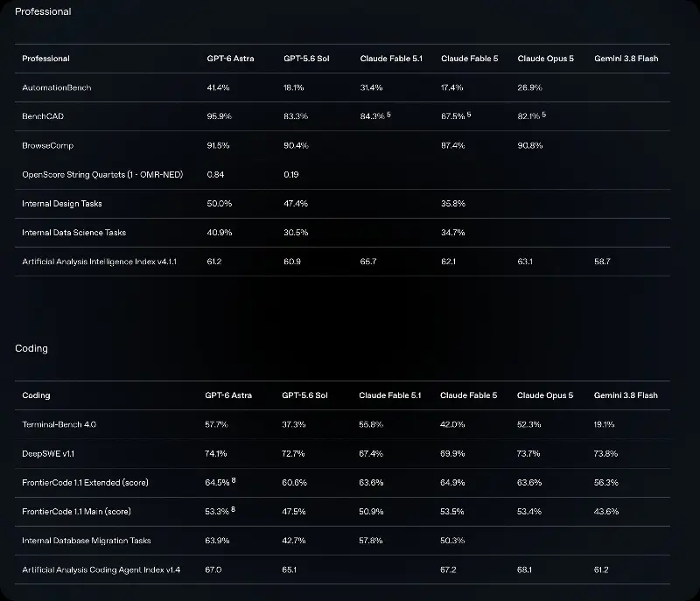Click the DeepSWE v1.1 row label
The height and width of the screenshot is (601, 700).
click(x=48, y=454)
